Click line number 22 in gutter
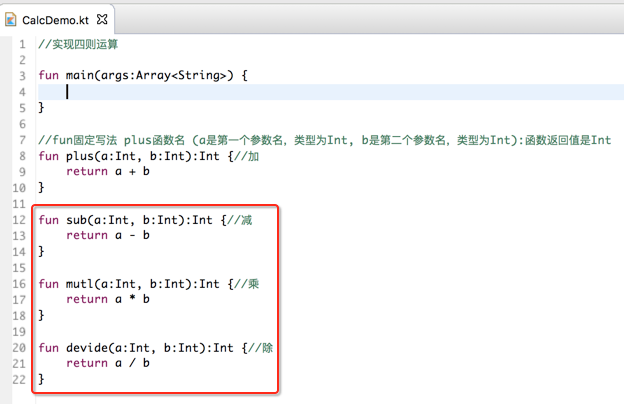This screenshot has width=624, height=404. point(19,380)
